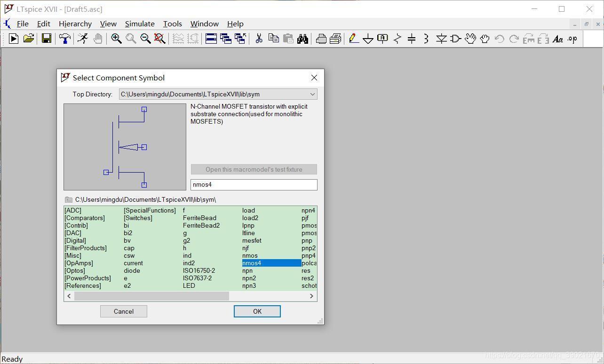Close the Select Component Symbol dialog
Viewport: 604px width, 364px height.
click(314, 78)
